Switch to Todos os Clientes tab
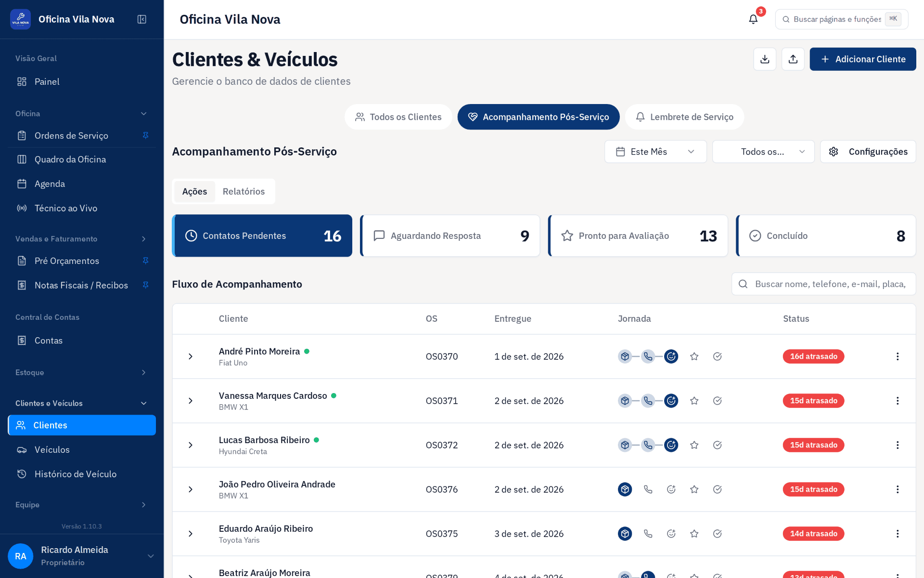Screen dimensions: 924x578 398,117
